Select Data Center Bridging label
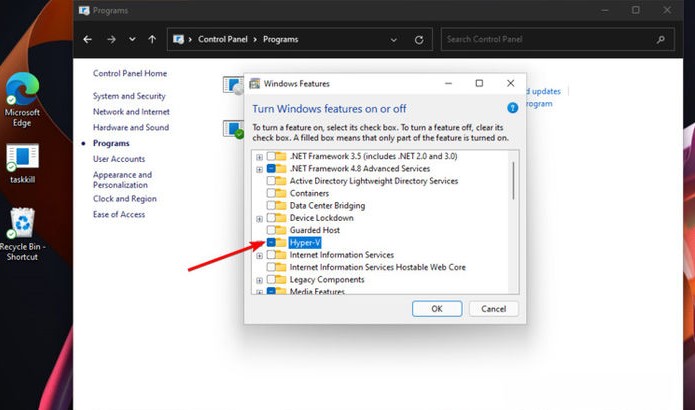This screenshot has width=695, height=410. [x=327, y=205]
